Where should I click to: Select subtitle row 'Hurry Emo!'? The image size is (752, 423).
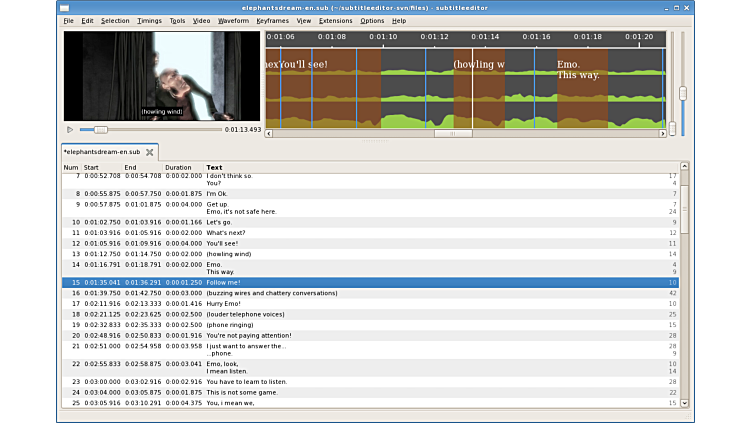point(224,302)
